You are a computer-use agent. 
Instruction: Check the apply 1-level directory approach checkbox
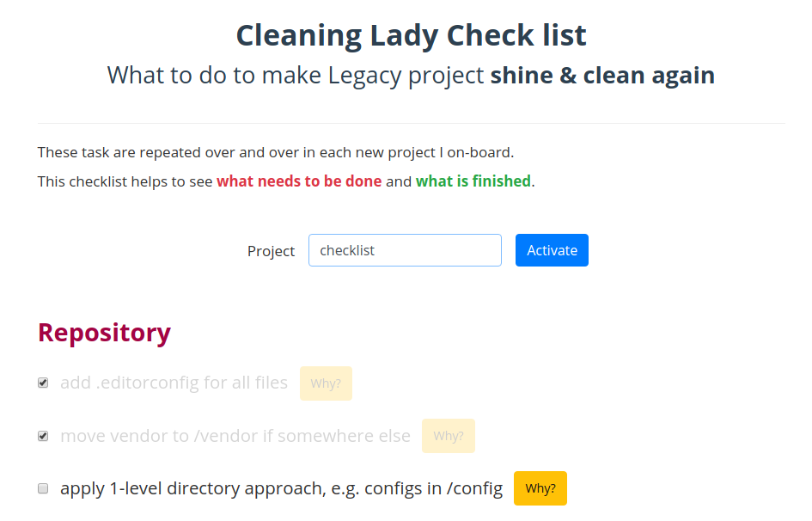[x=43, y=488]
